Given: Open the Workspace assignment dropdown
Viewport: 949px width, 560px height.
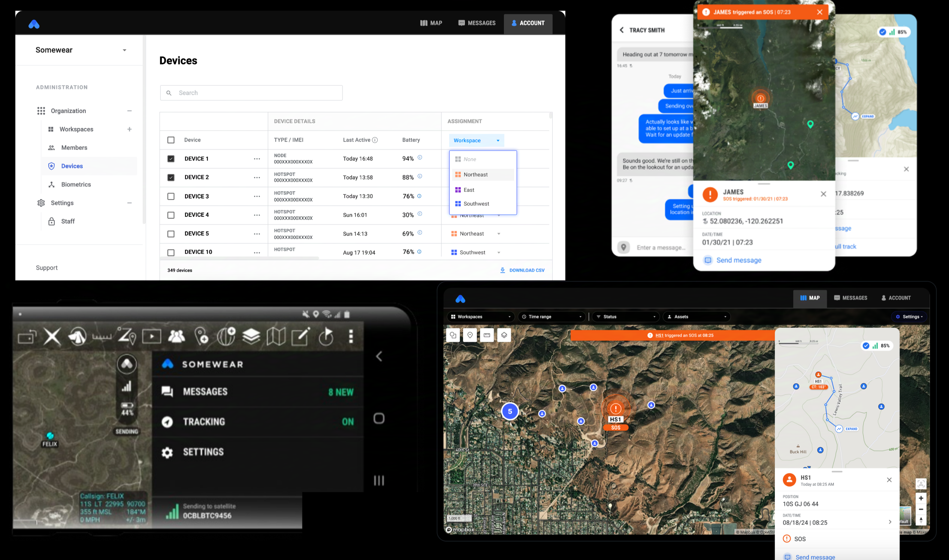Looking at the screenshot, I should point(476,140).
